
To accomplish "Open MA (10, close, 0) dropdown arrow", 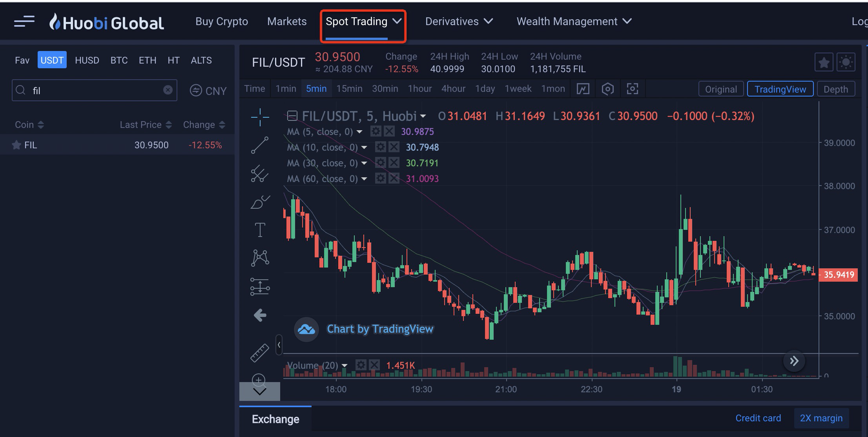I will (364, 148).
